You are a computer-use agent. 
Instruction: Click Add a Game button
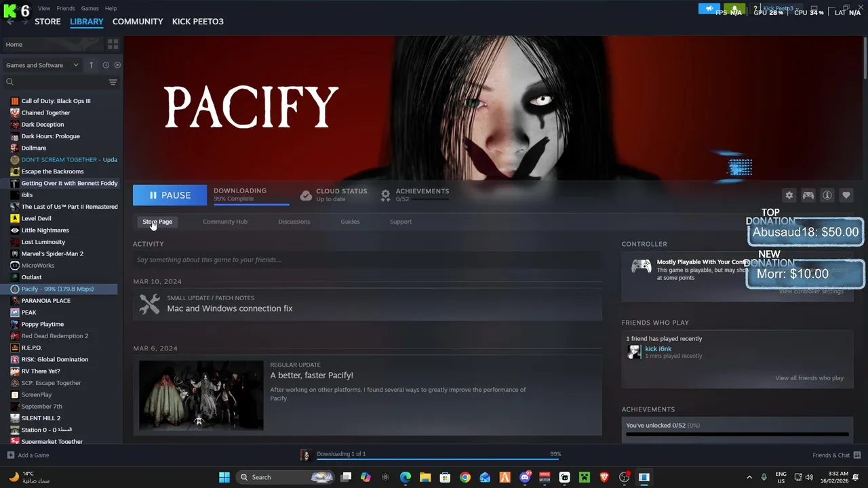(x=28, y=455)
